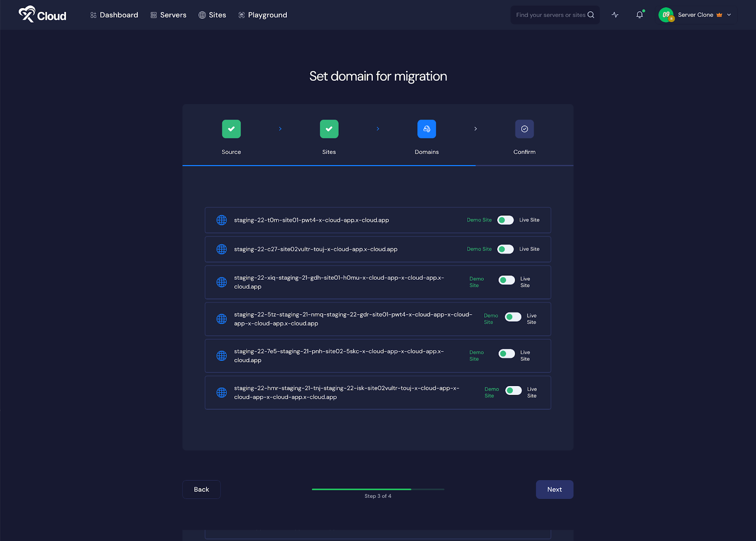
Task: Click the search magnifier icon
Action: pos(590,15)
